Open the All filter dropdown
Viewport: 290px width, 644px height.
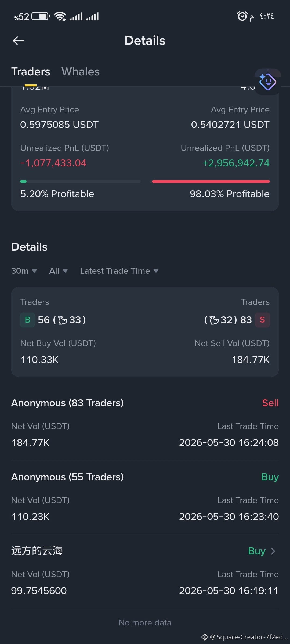pyautogui.click(x=58, y=271)
